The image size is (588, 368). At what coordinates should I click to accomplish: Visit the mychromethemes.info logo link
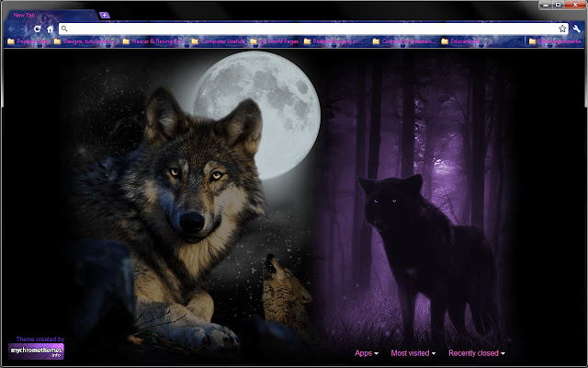pyautogui.click(x=36, y=351)
